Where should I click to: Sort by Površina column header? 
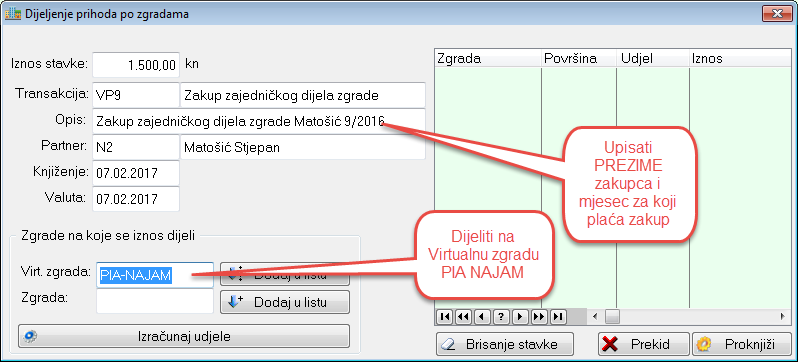coord(579,58)
